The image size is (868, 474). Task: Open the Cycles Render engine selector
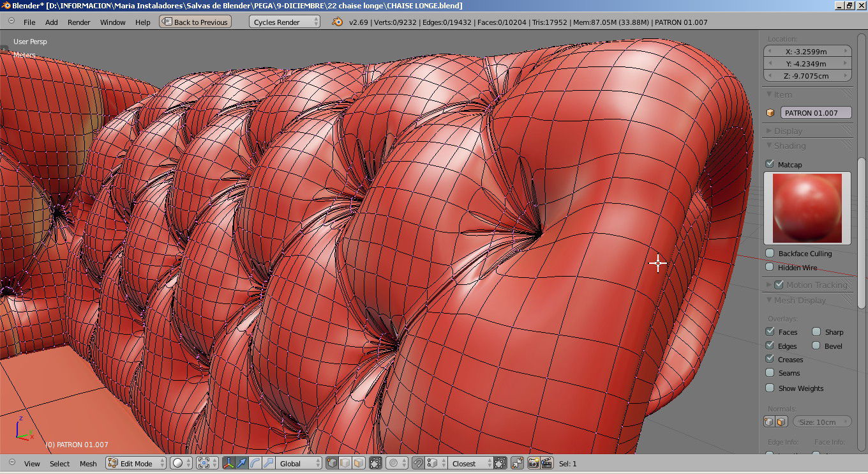pos(285,22)
